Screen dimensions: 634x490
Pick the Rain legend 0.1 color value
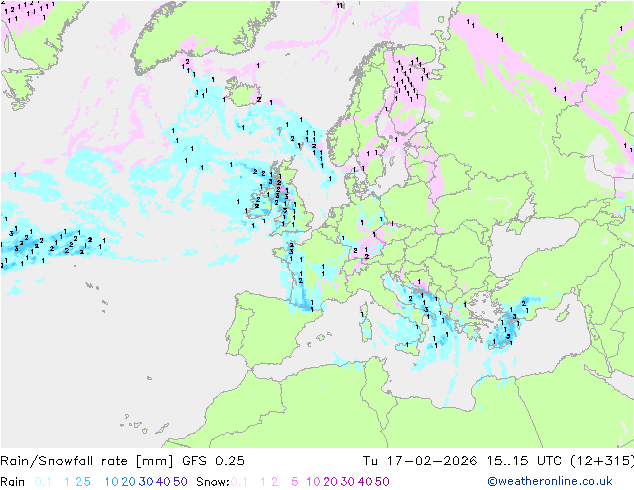pyautogui.click(x=43, y=482)
